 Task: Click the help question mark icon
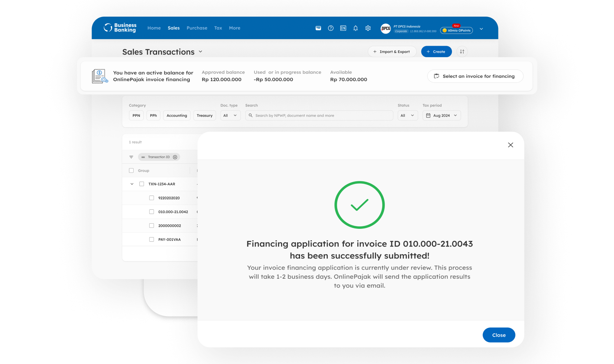click(331, 28)
